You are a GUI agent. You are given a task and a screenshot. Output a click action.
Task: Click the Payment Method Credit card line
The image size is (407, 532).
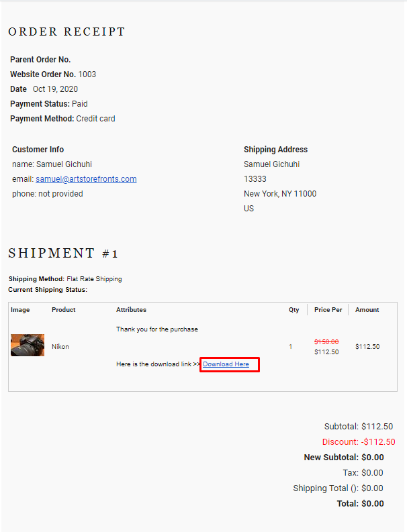[62, 119]
